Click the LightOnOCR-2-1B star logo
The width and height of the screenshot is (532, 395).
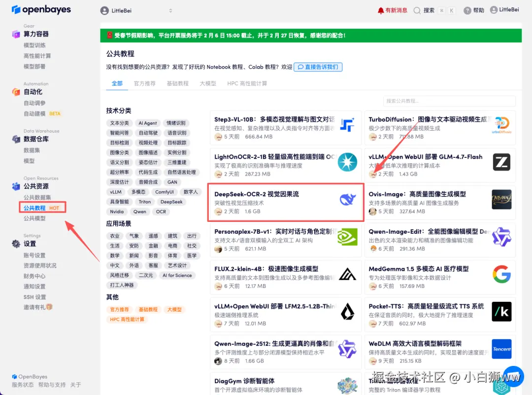click(x=347, y=162)
